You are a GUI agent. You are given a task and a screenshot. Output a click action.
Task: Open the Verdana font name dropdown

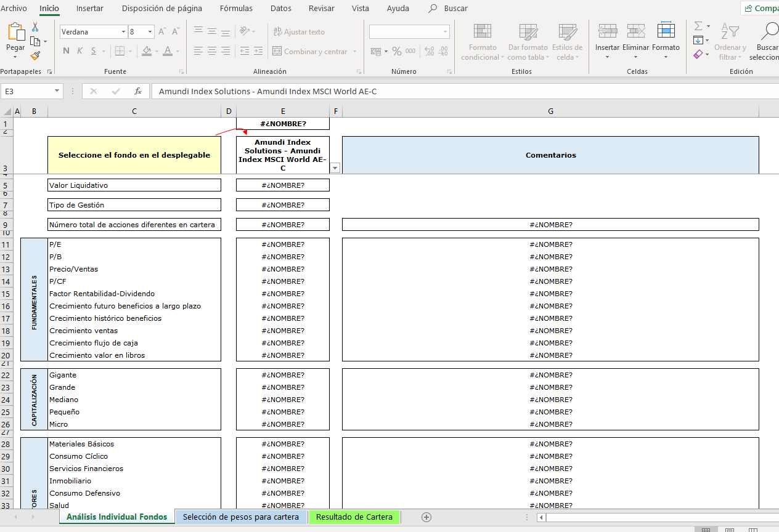123,32
